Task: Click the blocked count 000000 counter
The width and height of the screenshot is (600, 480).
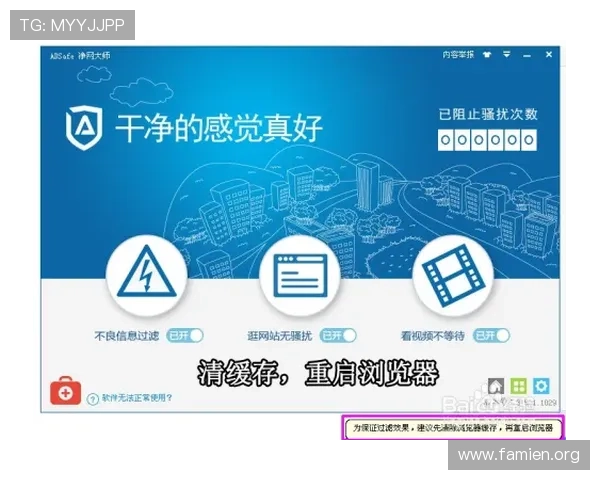Action: (x=487, y=140)
